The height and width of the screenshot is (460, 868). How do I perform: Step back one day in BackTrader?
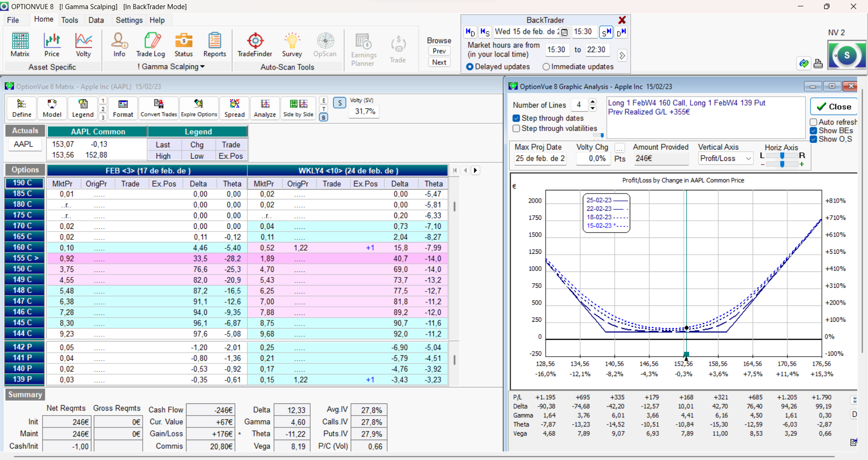coord(470,32)
